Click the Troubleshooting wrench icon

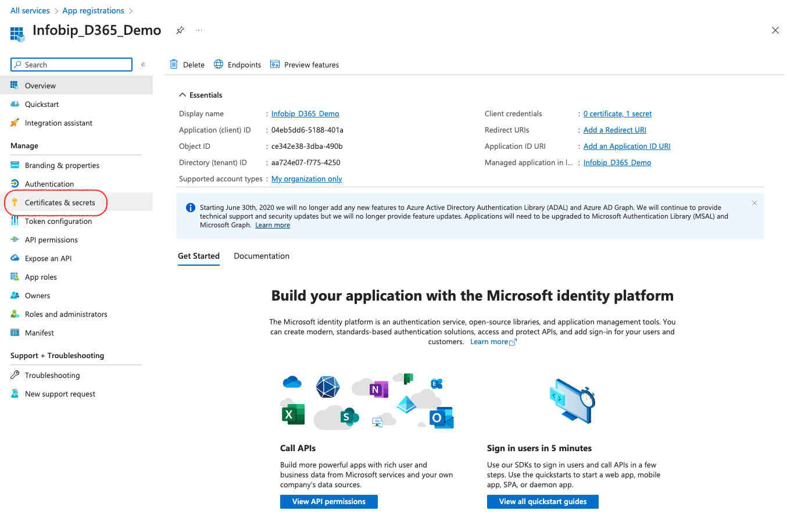pos(15,375)
